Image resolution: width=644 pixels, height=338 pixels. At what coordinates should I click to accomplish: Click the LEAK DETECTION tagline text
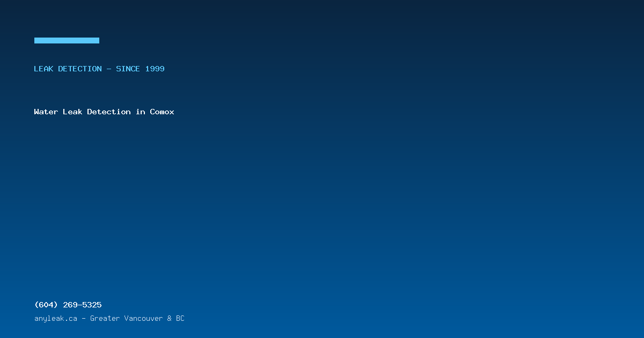point(68,69)
